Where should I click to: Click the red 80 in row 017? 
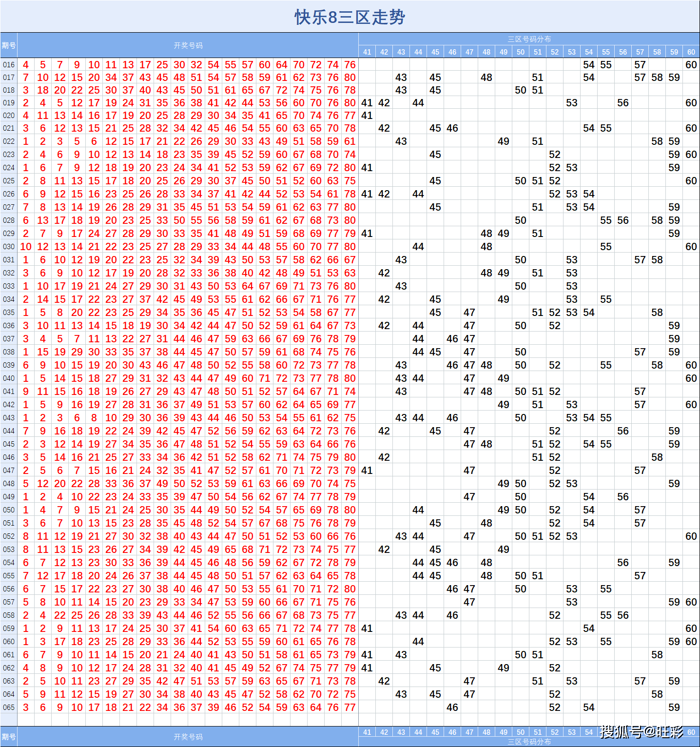pos(350,78)
